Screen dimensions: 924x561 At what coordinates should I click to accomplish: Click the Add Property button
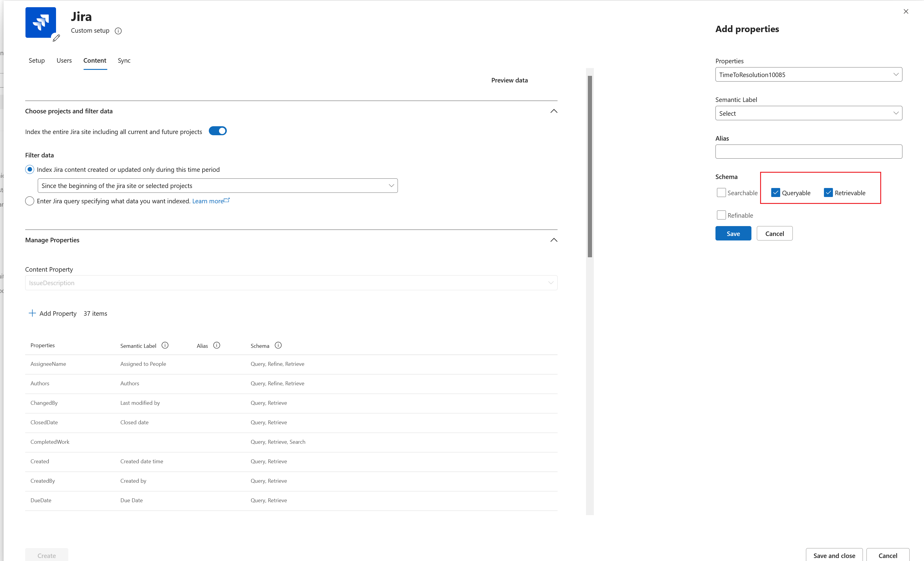(53, 313)
